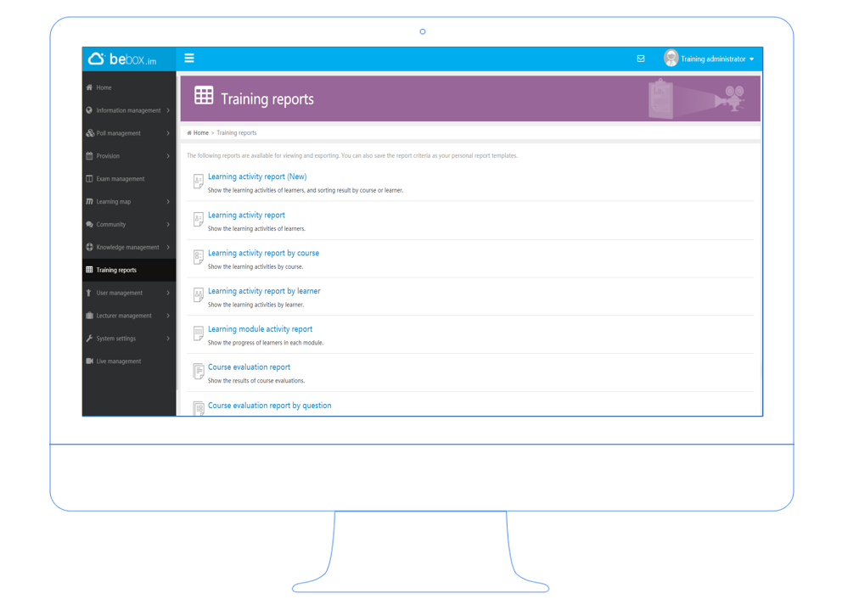Open Course evaluation report link
Viewport: 859px width, 616px height.
(250, 367)
